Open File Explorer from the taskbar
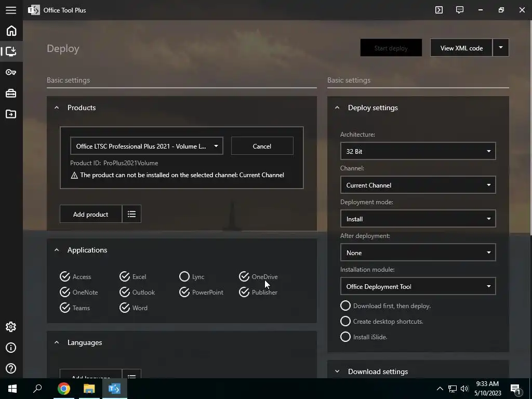The height and width of the screenshot is (399, 532). (x=89, y=389)
